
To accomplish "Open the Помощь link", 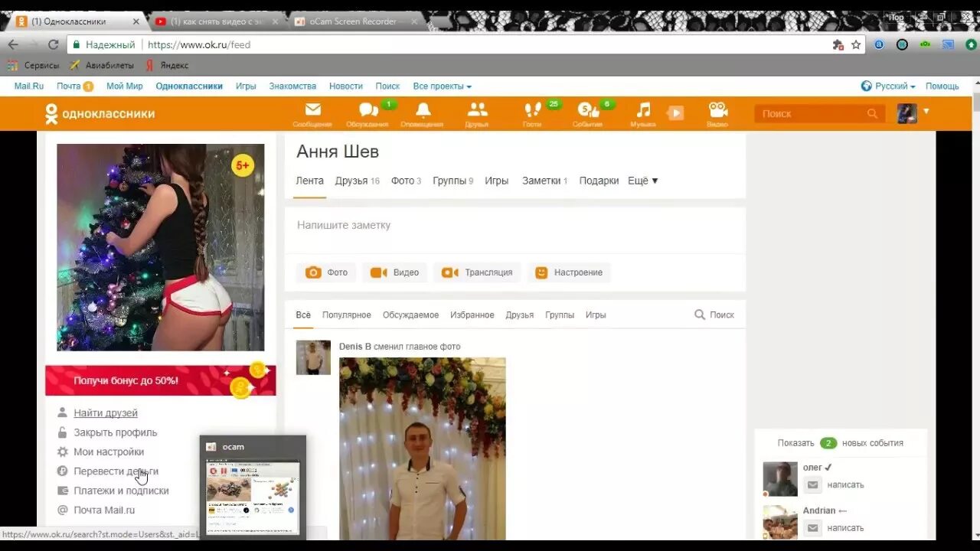I will tap(942, 86).
